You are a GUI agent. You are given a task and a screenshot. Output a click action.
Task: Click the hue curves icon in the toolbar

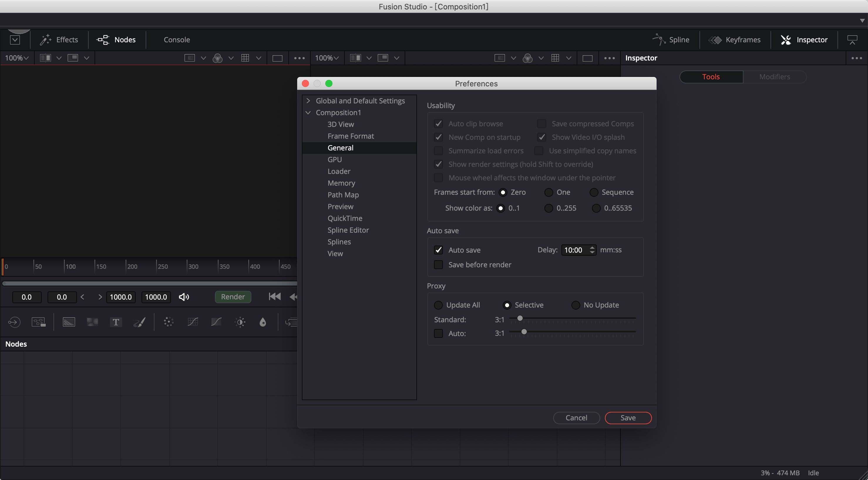coord(216,322)
